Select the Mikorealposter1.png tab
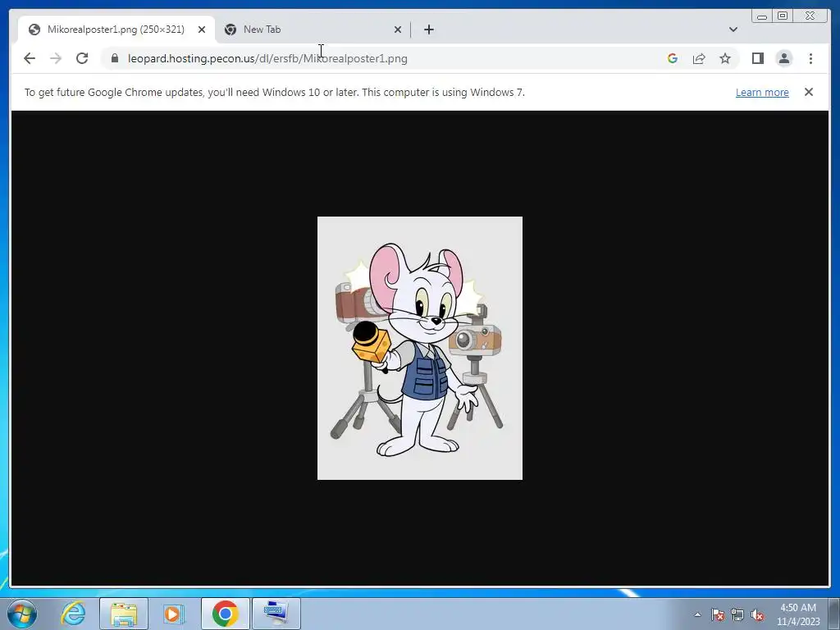Viewport: 840px width, 630px height. click(116, 30)
